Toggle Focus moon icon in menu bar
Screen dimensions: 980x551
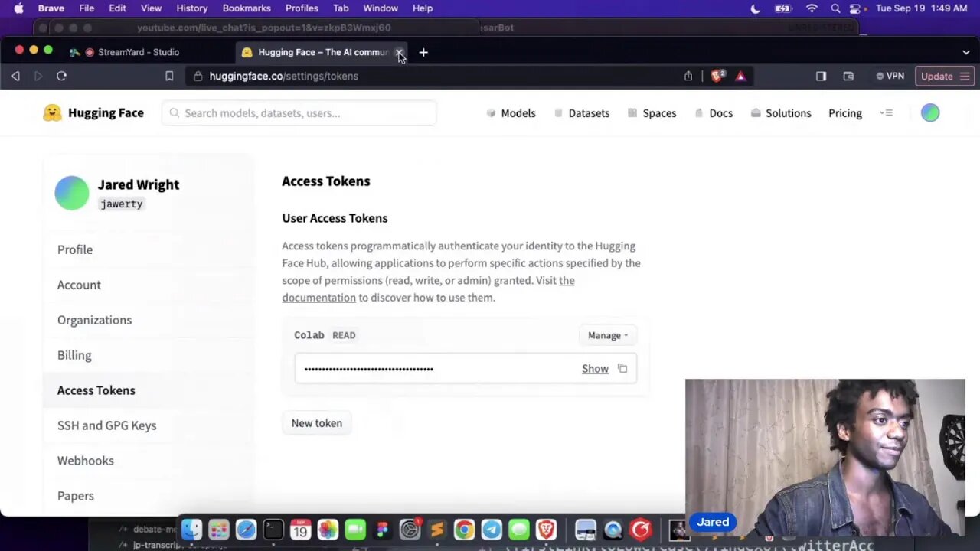coord(756,8)
